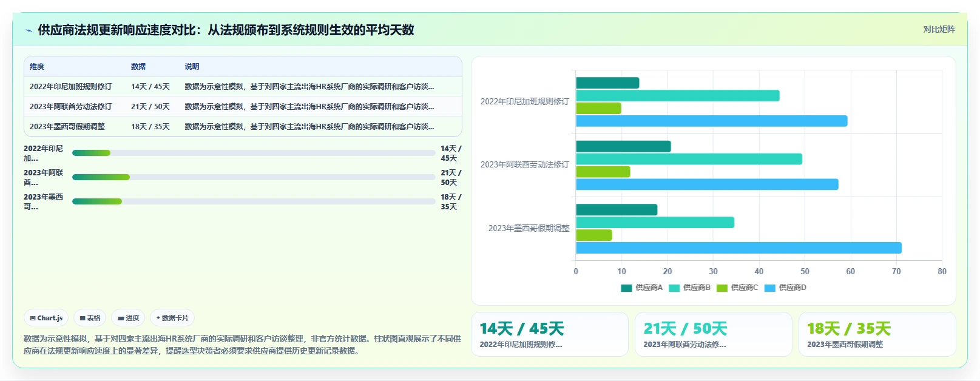The width and height of the screenshot is (980, 381).
Task: Click 供应商D bar for 2022年印尼加班规则修订
Action: (712, 121)
